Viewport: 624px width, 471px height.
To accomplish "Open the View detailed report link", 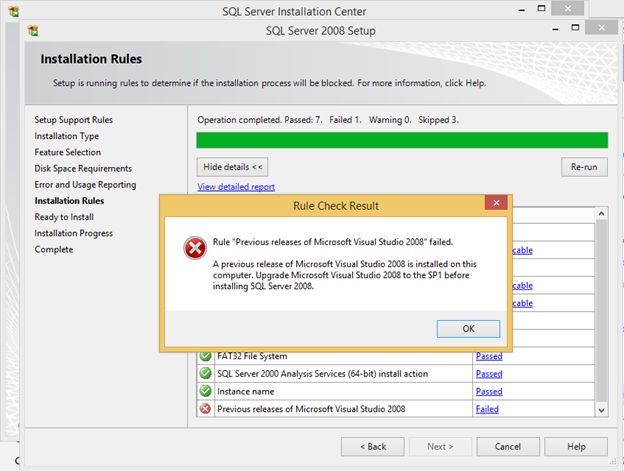I will (x=236, y=187).
